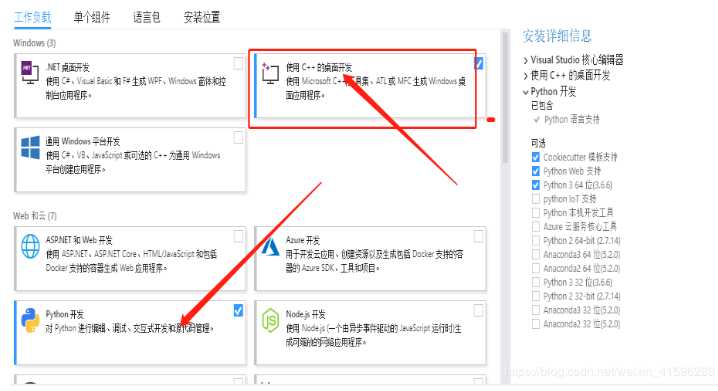This screenshot has width=718, height=391.
Task: Check Python 2 32-bit (2.7.14) option
Action: click(x=536, y=296)
